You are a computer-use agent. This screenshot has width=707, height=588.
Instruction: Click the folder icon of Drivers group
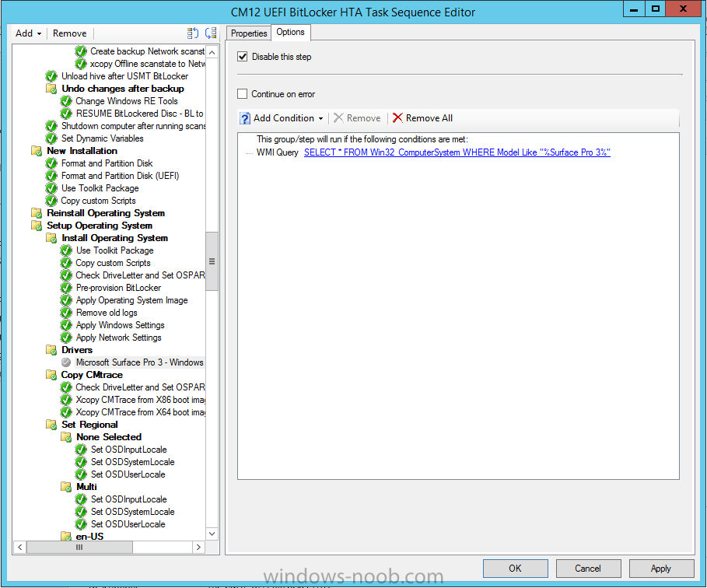[52, 350]
